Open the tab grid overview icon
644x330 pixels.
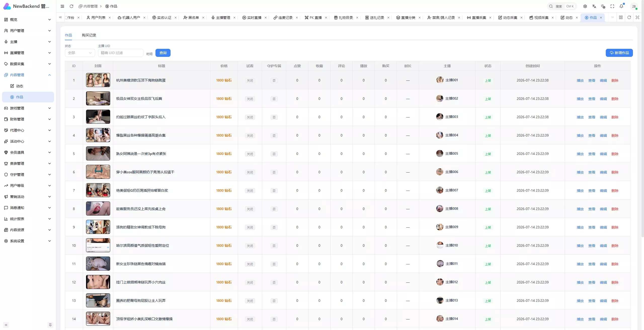621,17
